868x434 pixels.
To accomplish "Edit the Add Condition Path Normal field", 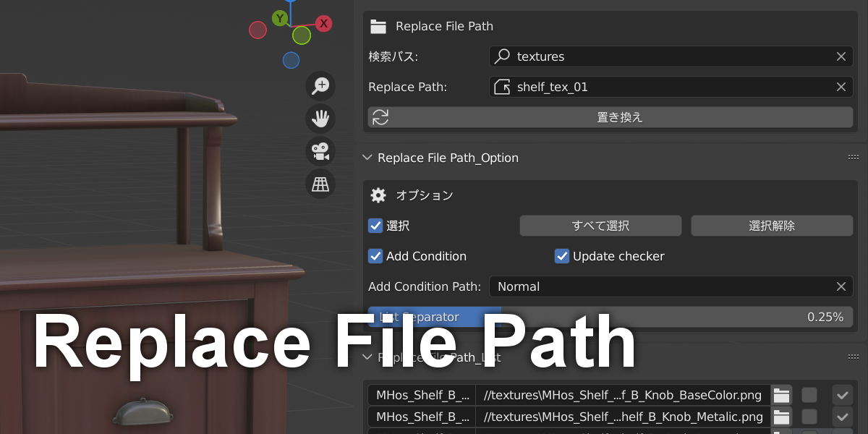I will click(671, 286).
